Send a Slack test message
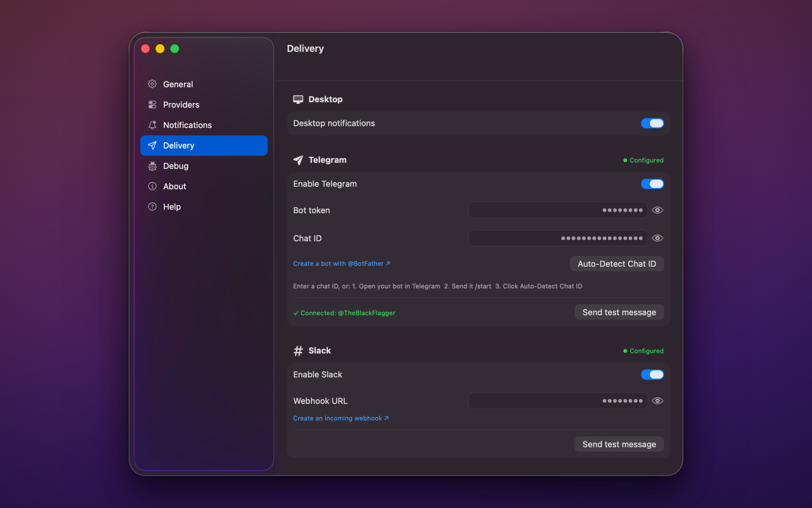The width and height of the screenshot is (812, 508). click(x=619, y=444)
